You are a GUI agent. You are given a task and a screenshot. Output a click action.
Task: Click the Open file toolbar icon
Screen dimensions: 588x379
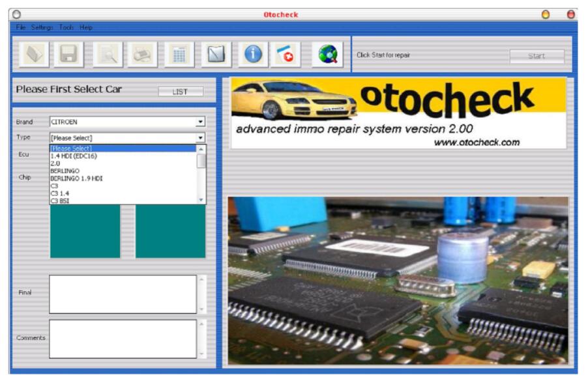point(34,54)
